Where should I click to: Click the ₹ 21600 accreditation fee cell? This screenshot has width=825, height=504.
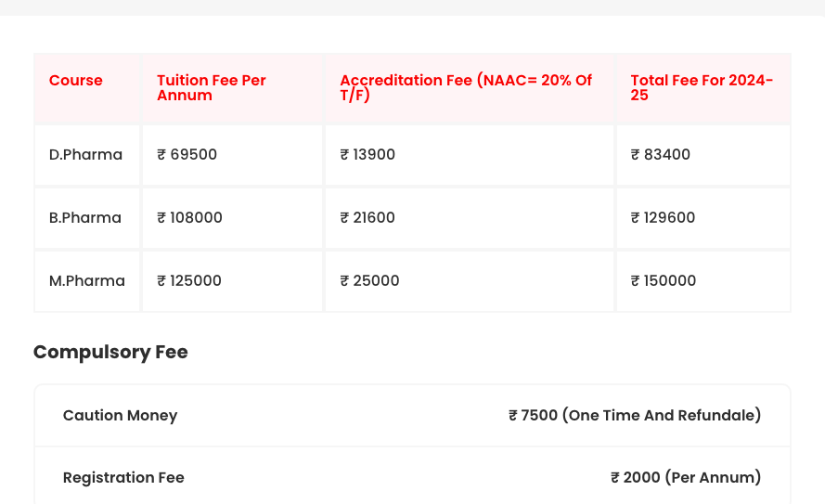click(x=367, y=218)
